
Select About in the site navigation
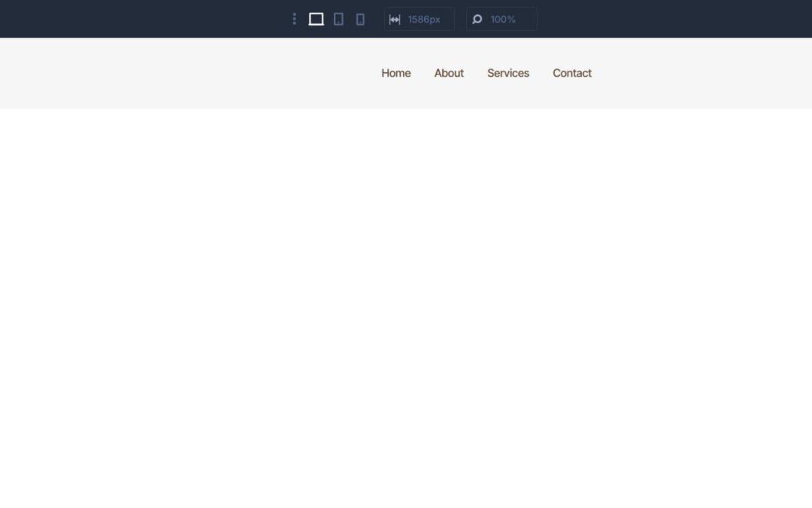click(x=449, y=73)
